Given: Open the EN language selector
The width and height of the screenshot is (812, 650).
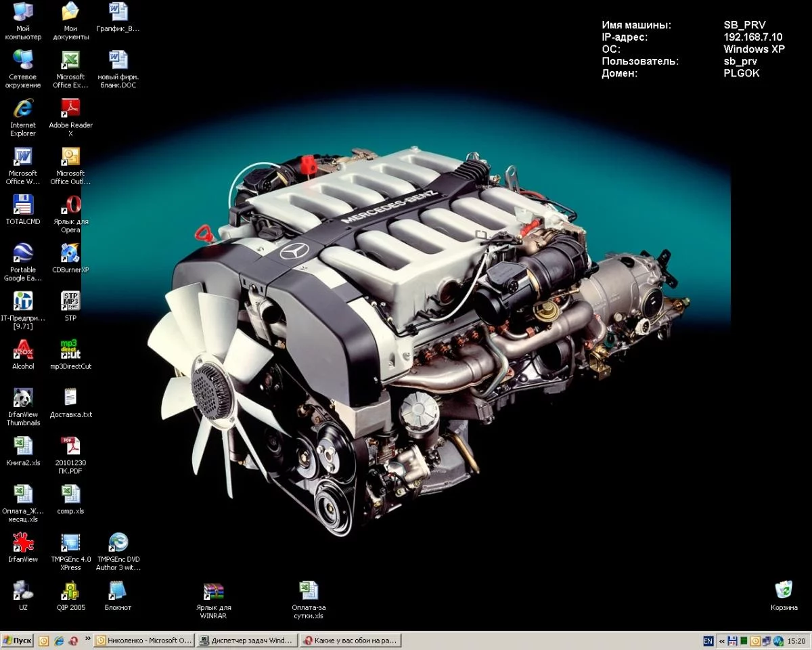Looking at the screenshot, I should (x=708, y=641).
